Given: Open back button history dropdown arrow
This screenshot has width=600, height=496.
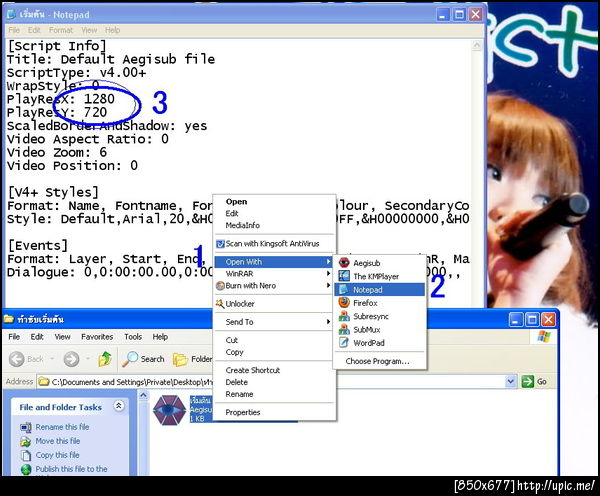Looking at the screenshot, I should coord(52,359).
